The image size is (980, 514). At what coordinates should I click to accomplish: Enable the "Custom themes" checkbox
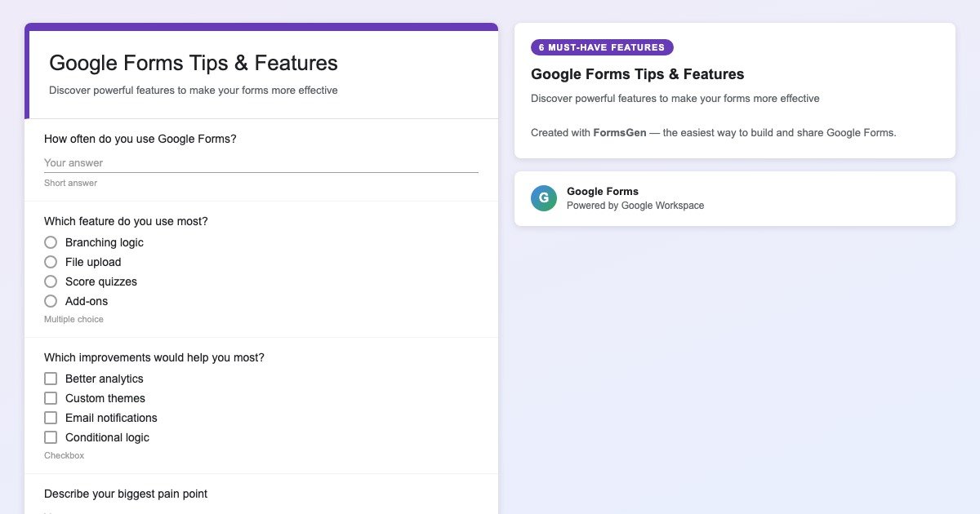tap(51, 398)
